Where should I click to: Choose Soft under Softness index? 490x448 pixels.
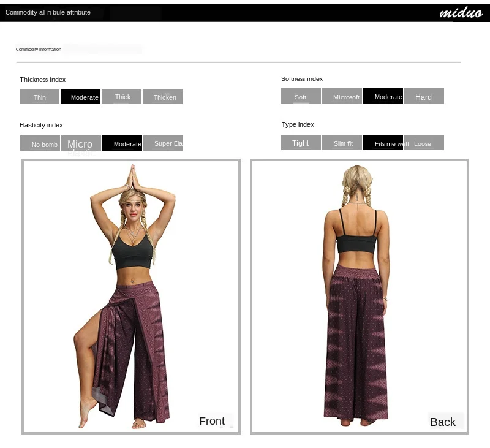(x=301, y=96)
